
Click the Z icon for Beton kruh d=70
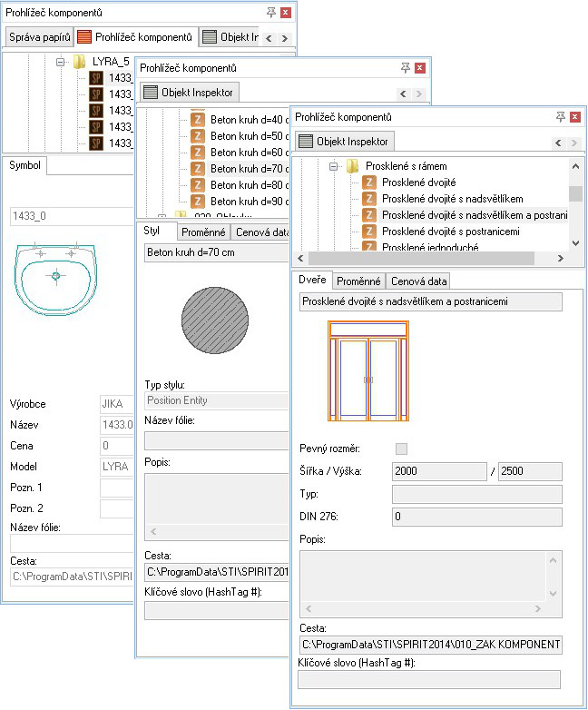click(198, 168)
